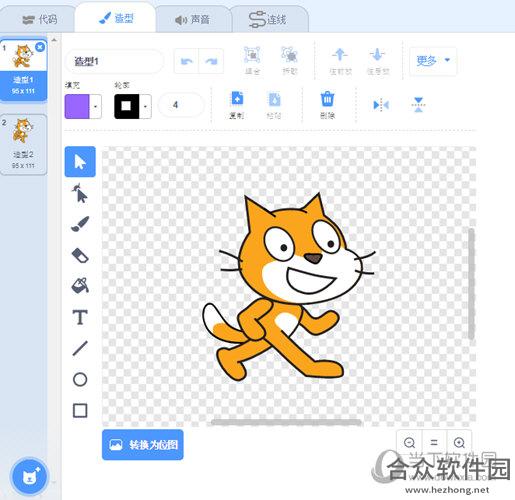The image size is (515, 500).
Task: Zoom out of the canvas
Action: 409,443
